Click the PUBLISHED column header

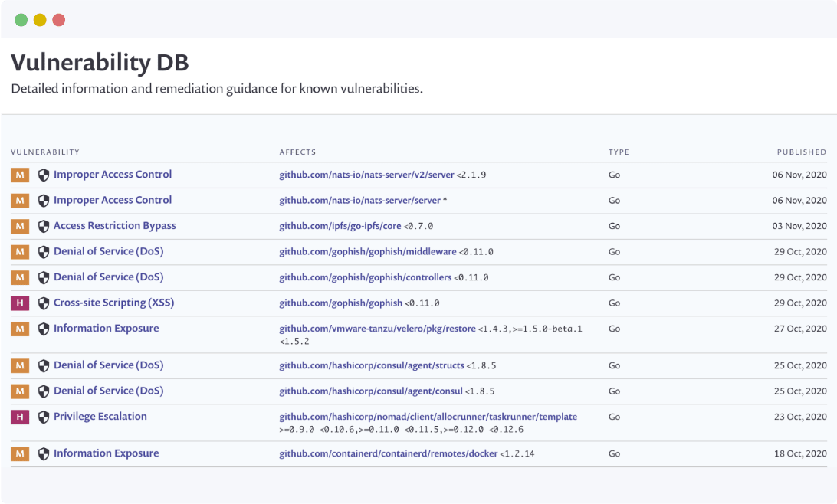coord(802,152)
